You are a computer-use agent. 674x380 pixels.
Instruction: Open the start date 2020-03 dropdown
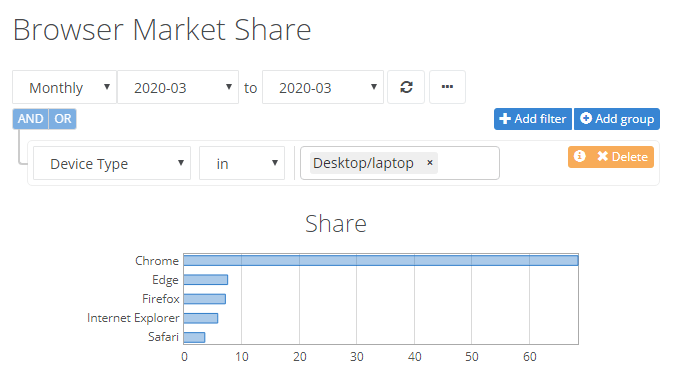point(178,87)
